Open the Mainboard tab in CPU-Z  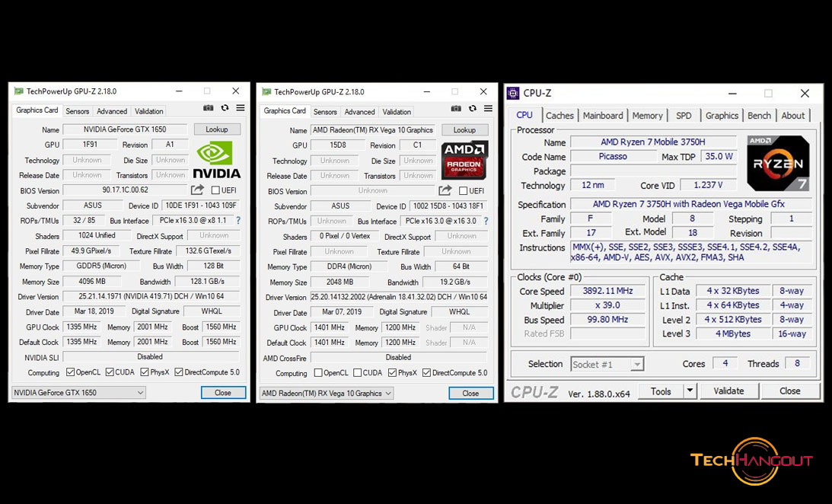(x=603, y=116)
